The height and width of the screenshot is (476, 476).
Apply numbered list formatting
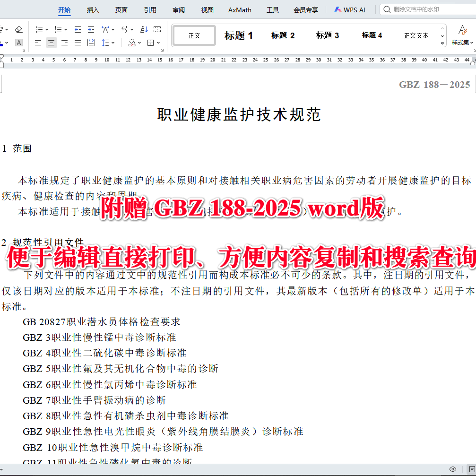(58, 29)
